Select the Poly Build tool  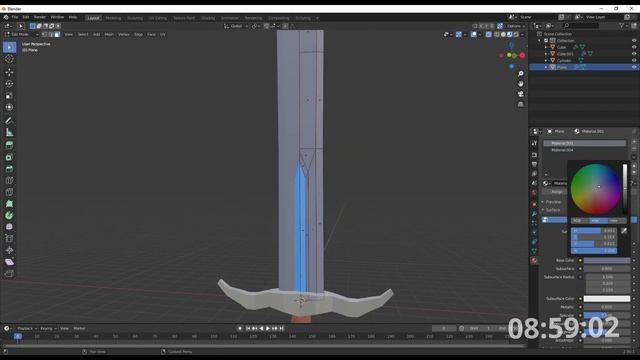[x=9, y=204]
